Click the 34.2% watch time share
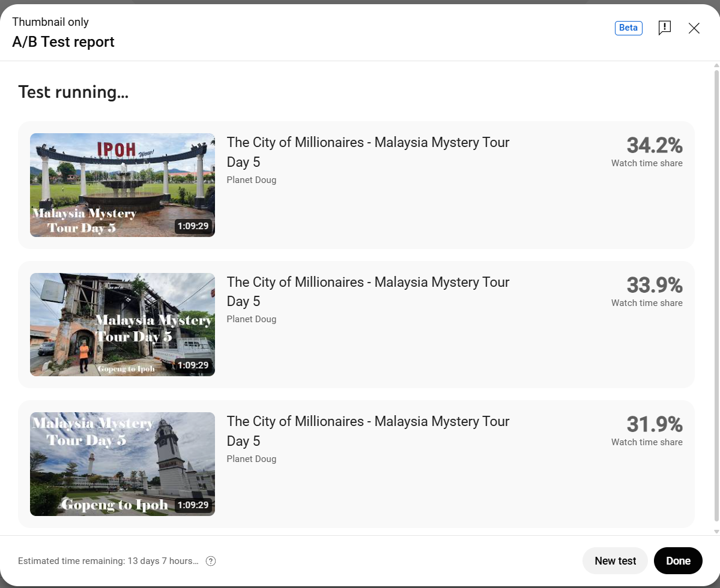Image resolution: width=720 pixels, height=588 pixels. pyautogui.click(x=654, y=145)
